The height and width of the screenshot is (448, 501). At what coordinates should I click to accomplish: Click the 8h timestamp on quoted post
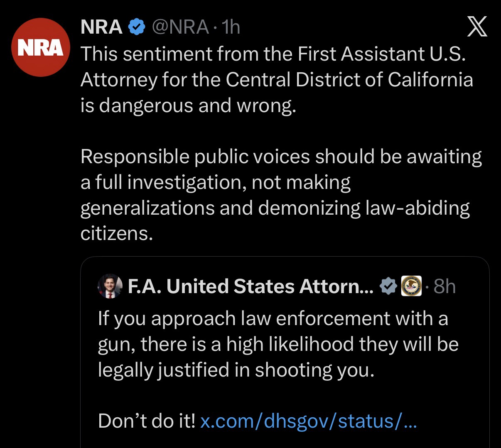[444, 286]
